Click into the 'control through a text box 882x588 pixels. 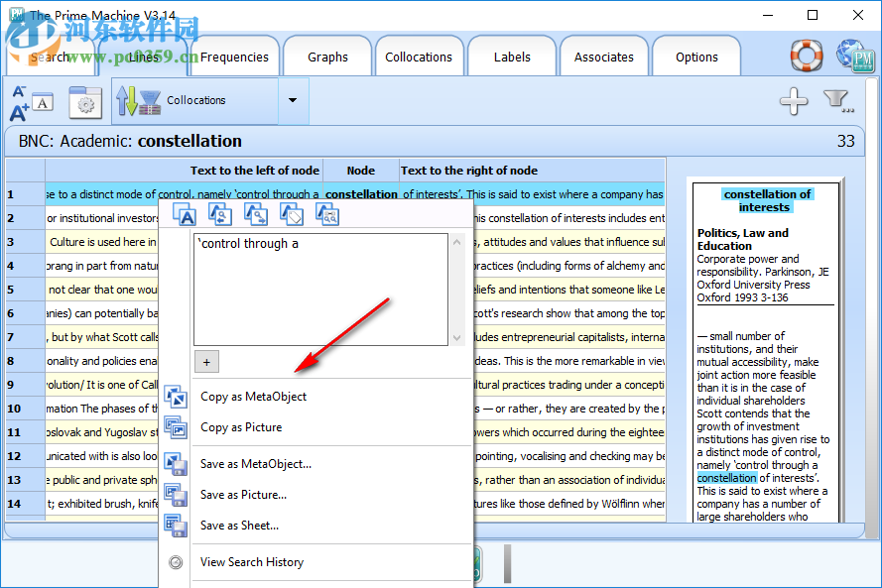(320, 290)
